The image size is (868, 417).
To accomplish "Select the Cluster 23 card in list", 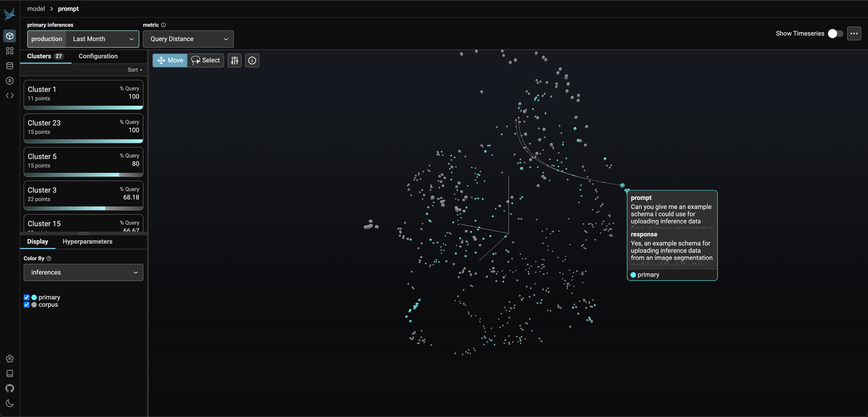I will pos(83,128).
